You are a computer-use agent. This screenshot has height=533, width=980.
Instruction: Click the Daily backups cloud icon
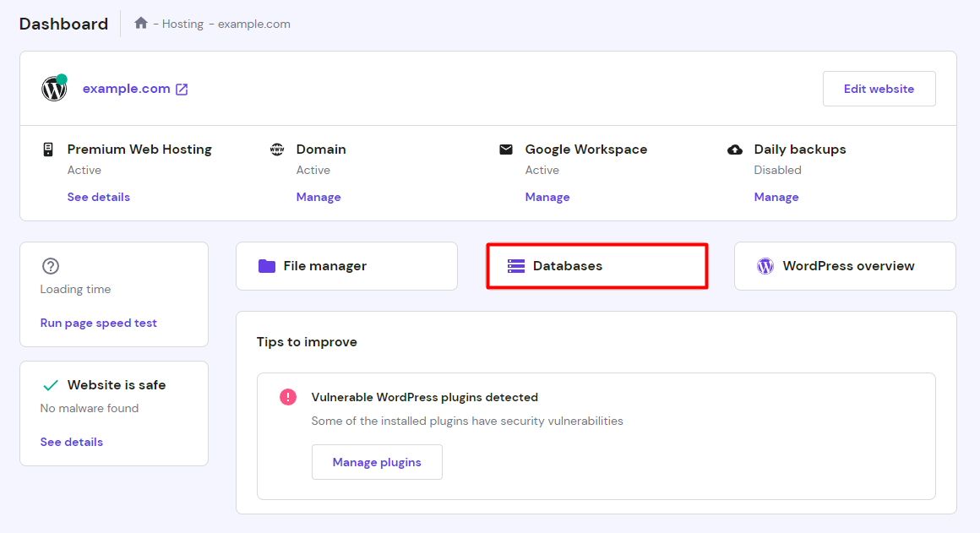tap(734, 149)
